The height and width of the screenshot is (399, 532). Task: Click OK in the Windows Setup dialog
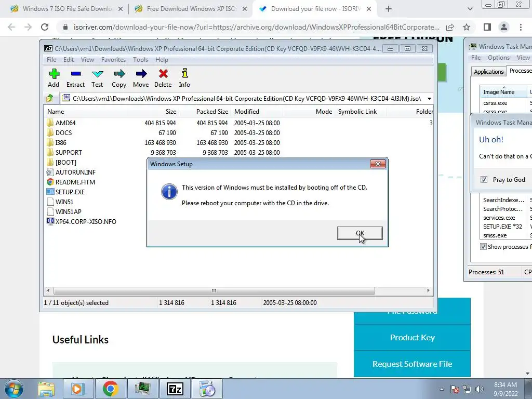point(360,233)
